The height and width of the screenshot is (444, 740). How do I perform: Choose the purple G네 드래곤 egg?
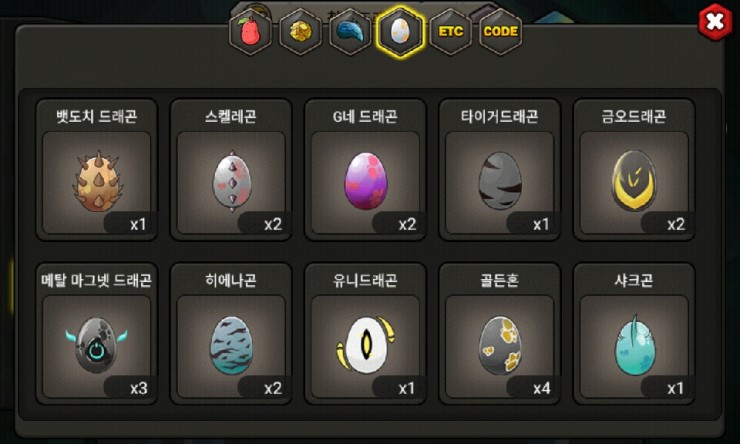coord(365,182)
